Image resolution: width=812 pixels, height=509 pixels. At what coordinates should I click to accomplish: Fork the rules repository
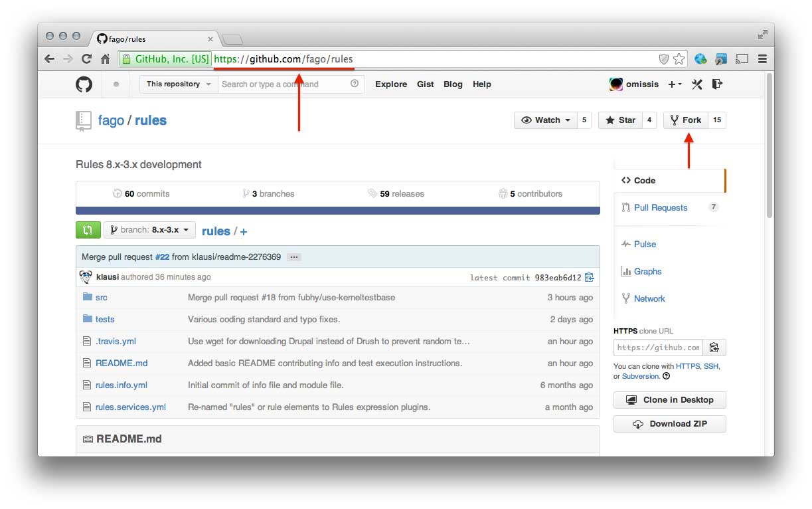[x=686, y=120]
